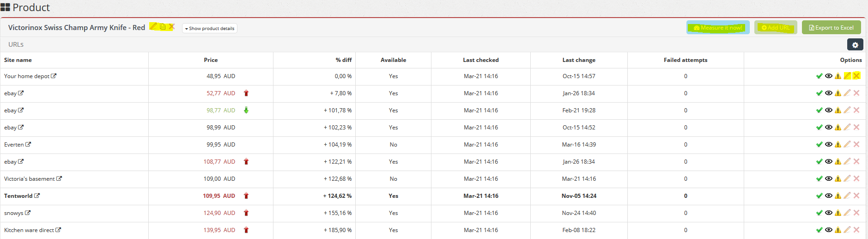Delete the ebay 52,77 AUD URL
868x239 pixels.
pyautogui.click(x=856, y=93)
